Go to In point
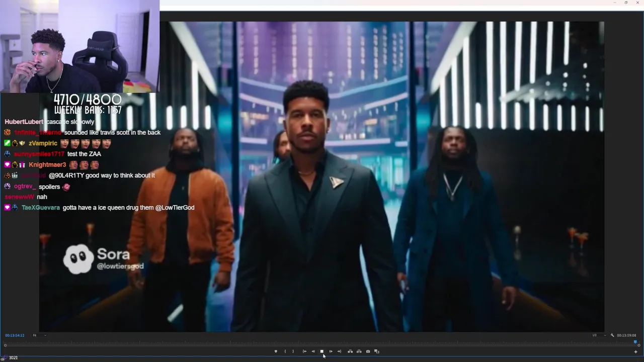 click(x=304, y=351)
